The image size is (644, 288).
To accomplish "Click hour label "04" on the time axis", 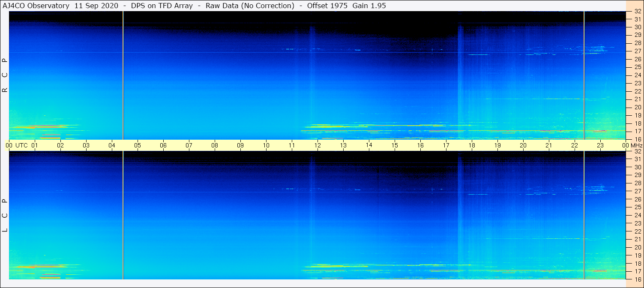I will pyautogui.click(x=112, y=145).
